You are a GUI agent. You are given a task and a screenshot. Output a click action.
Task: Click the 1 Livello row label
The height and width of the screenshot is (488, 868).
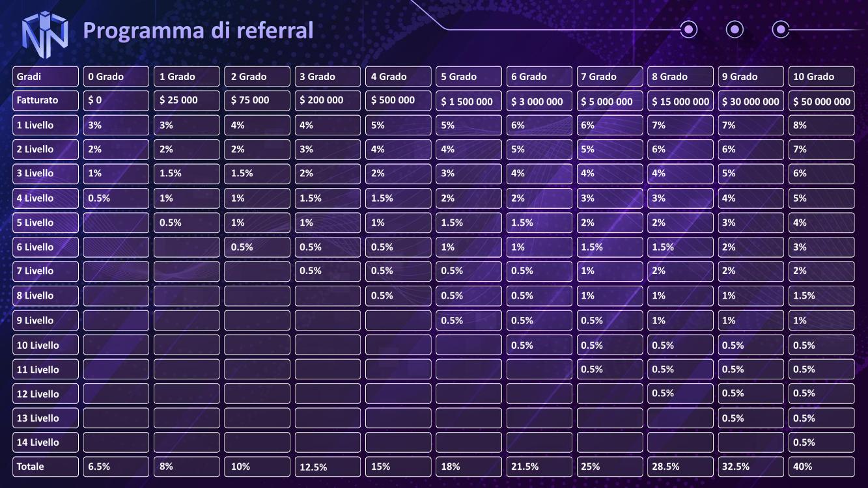pos(45,125)
